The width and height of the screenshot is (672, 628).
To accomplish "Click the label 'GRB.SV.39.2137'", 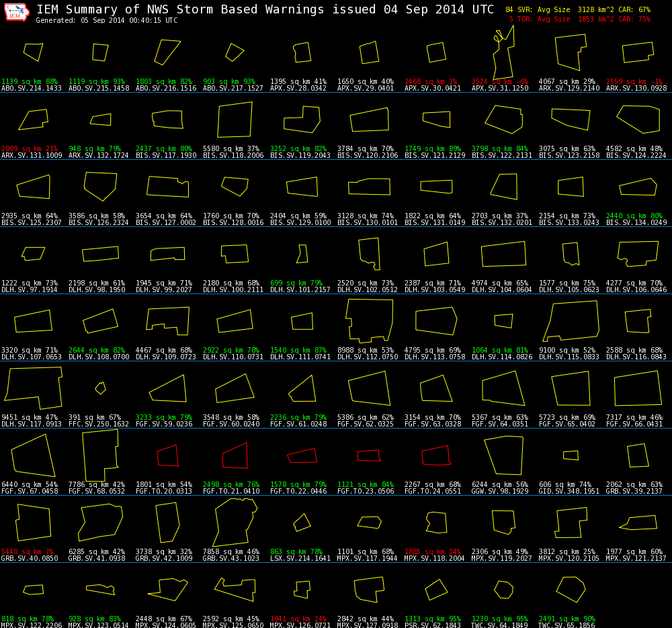I will coord(634,492).
